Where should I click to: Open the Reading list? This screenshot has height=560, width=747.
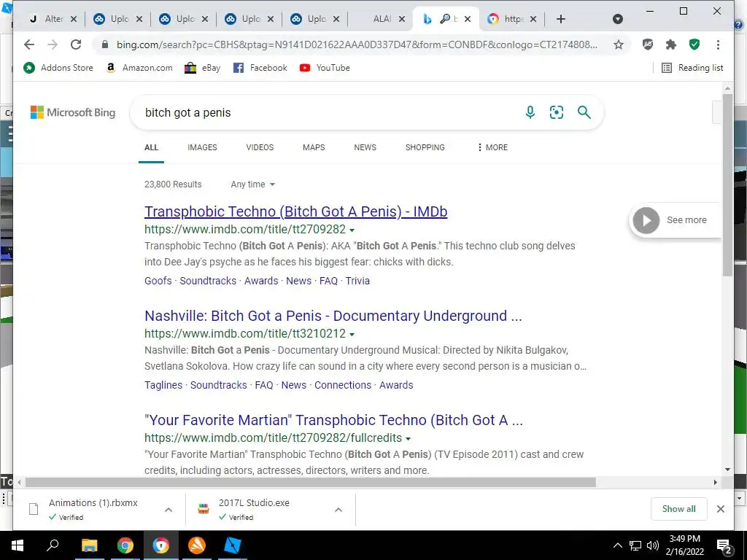[692, 68]
